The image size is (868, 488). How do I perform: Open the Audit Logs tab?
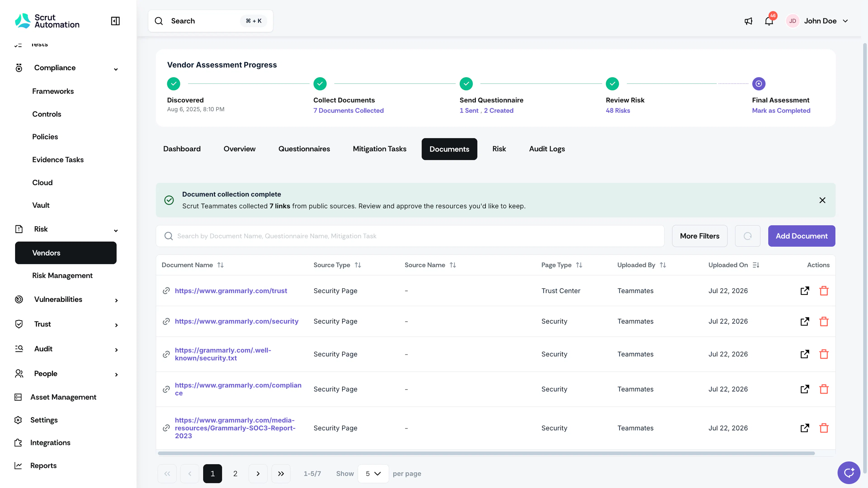pyautogui.click(x=547, y=149)
